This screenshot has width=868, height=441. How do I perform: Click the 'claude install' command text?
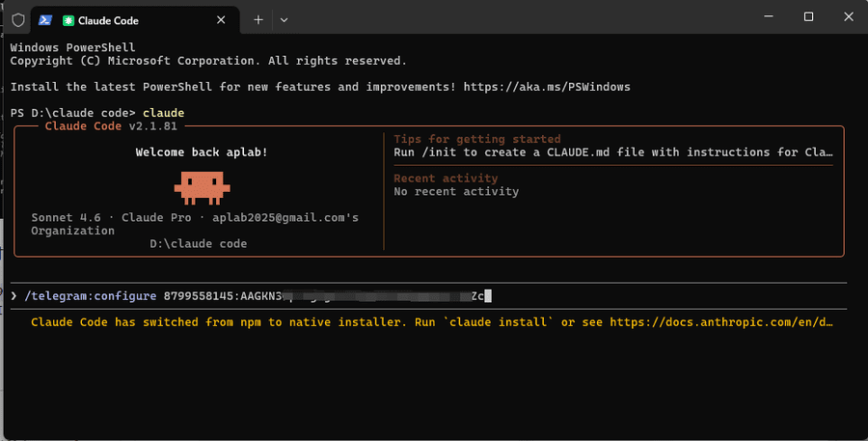pos(499,322)
